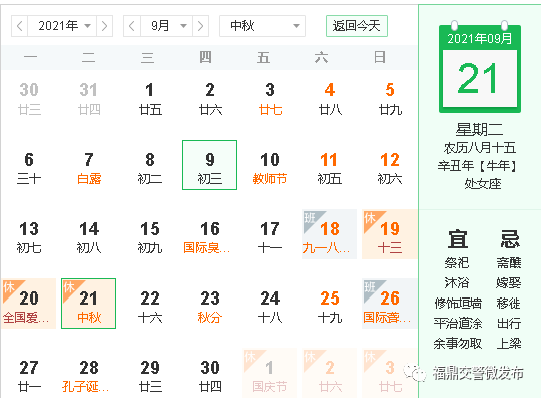This screenshot has height=398, width=541.
Task: Open the 9月 month dropdown
Action: tap(166, 26)
